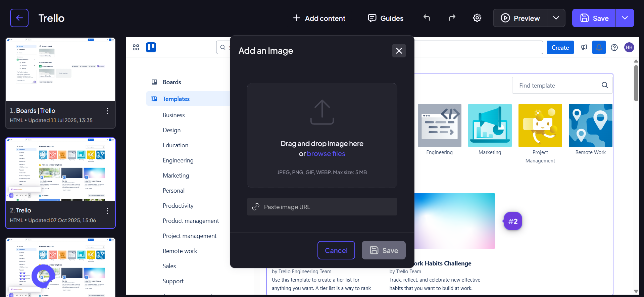
Task: Click the gradient Habits Challenge template image
Action: [455, 221]
